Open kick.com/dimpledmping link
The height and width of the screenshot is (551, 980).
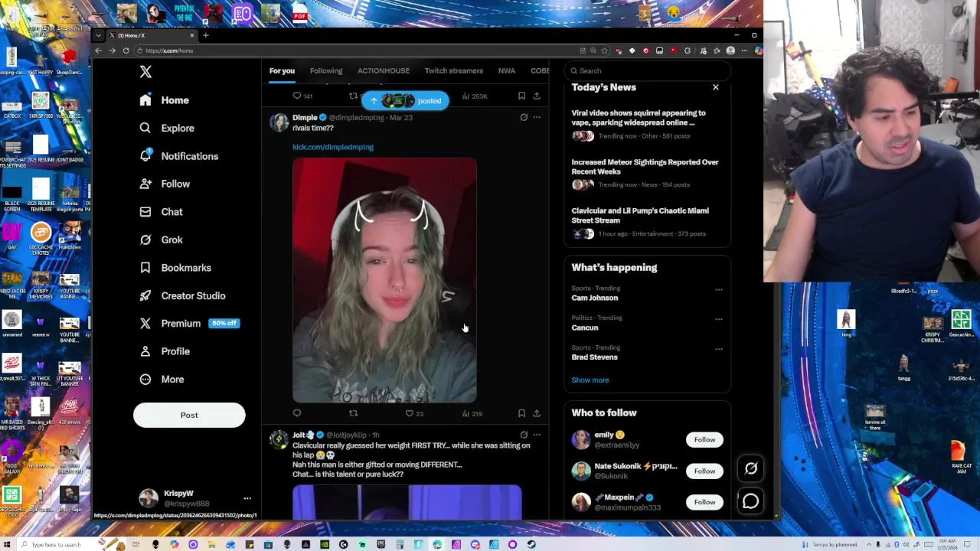click(333, 147)
